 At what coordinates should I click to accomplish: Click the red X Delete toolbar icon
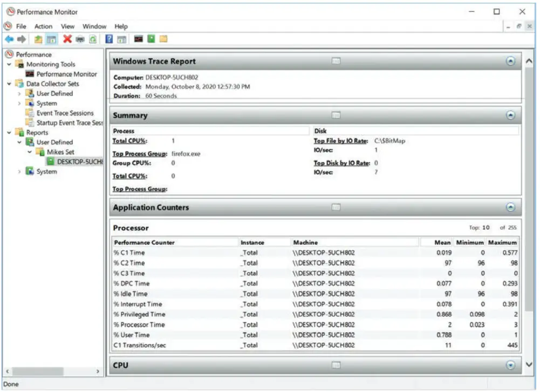click(67, 39)
